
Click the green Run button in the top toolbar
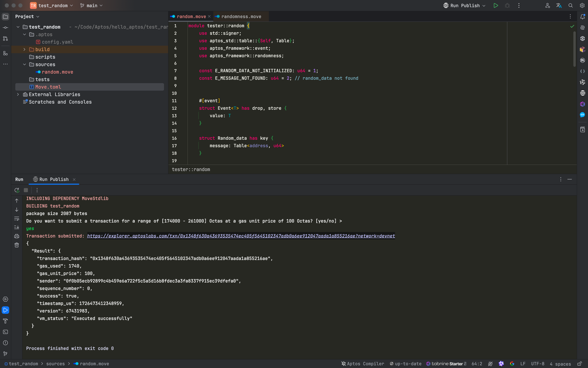[x=496, y=6]
